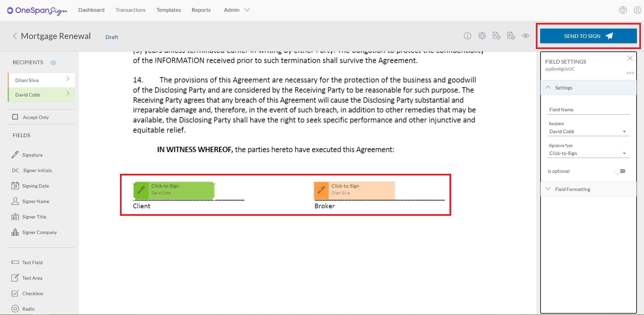Click the transaction info icon

[x=467, y=36]
